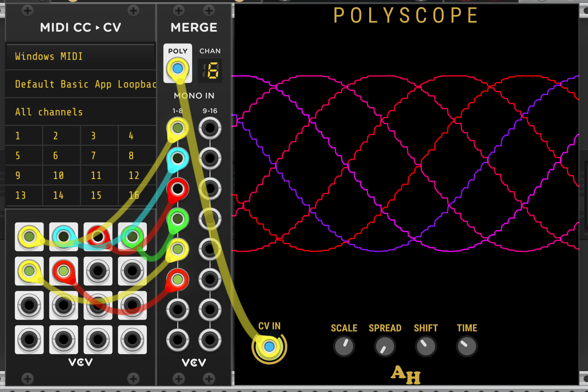Click the cyan-cabled second mono input jack
The width and height of the screenshot is (588, 392).
pyautogui.click(x=177, y=158)
